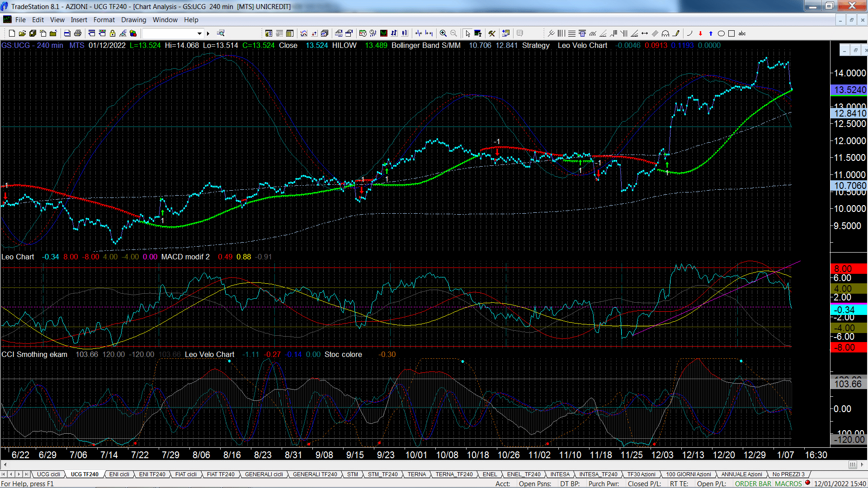
Task: Click the horizontal scrollbar left arrow
Action: tap(5, 465)
